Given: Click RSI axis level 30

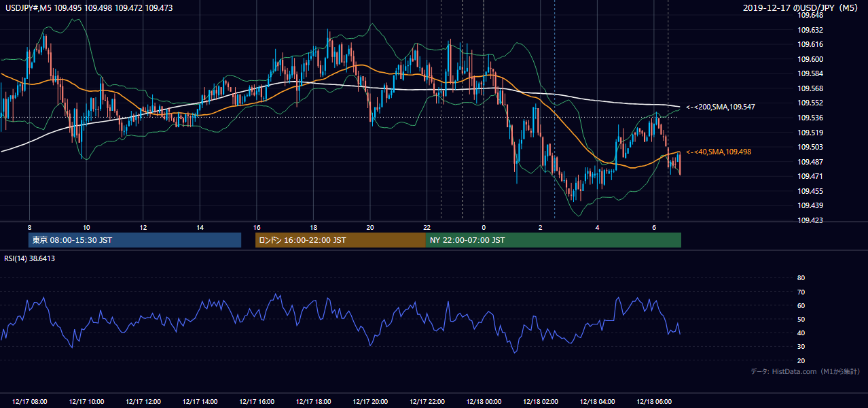Looking at the screenshot, I should [x=801, y=346].
